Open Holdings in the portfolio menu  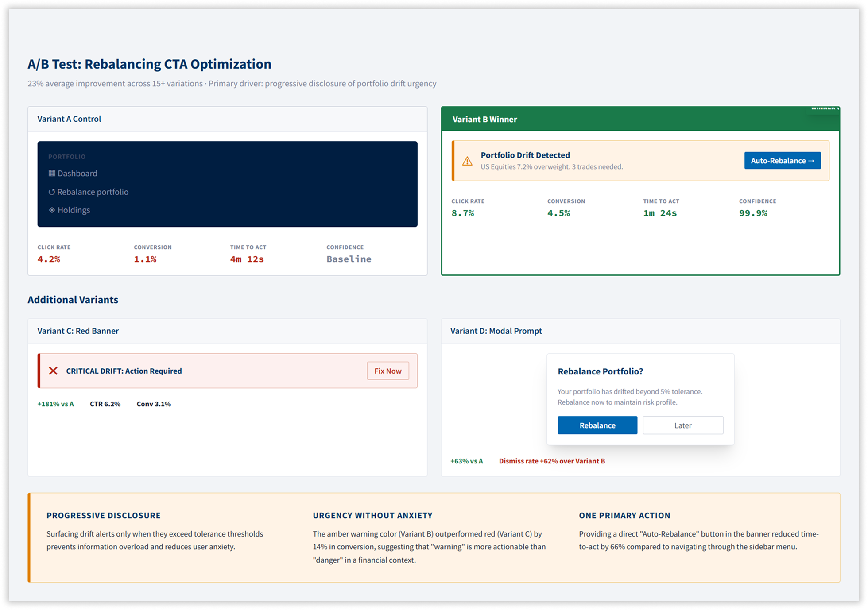pyautogui.click(x=74, y=210)
